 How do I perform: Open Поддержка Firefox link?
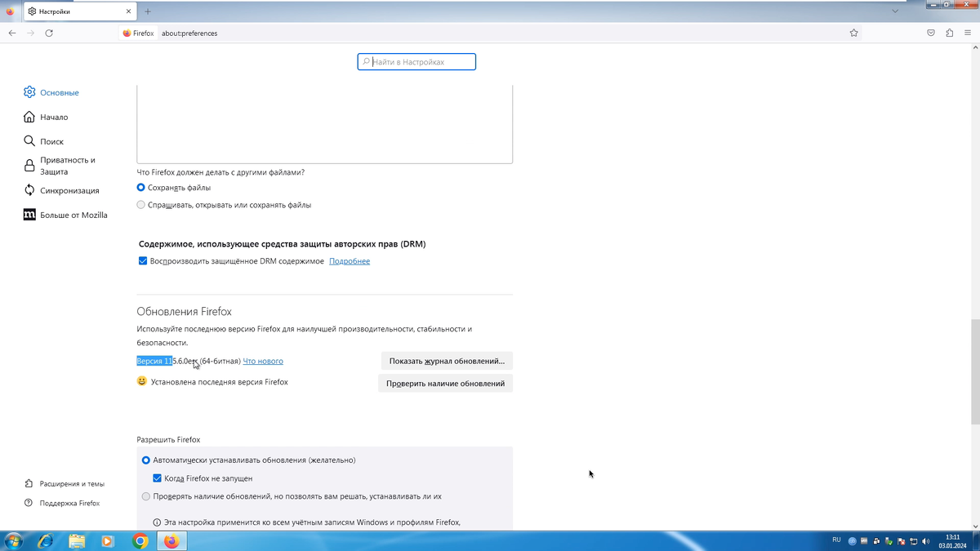(62, 503)
